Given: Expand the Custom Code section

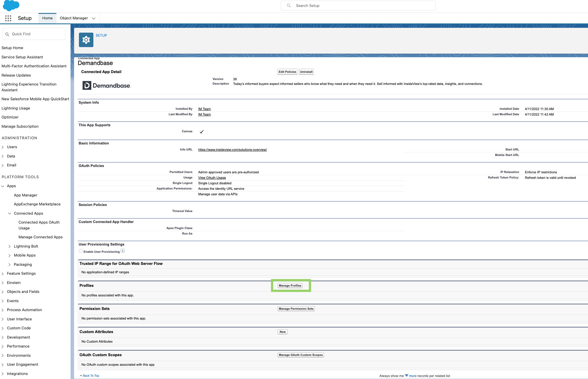Looking at the screenshot, I should (x=3, y=328).
